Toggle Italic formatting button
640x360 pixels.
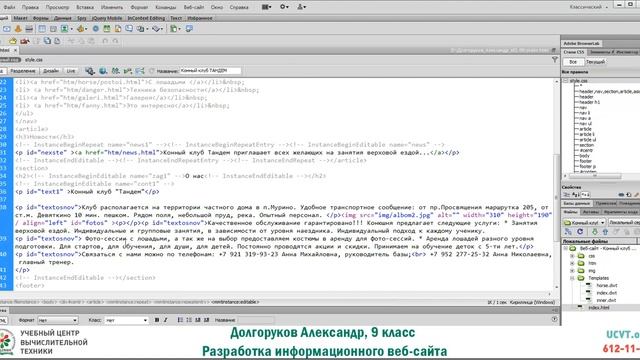tap(165, 320)
